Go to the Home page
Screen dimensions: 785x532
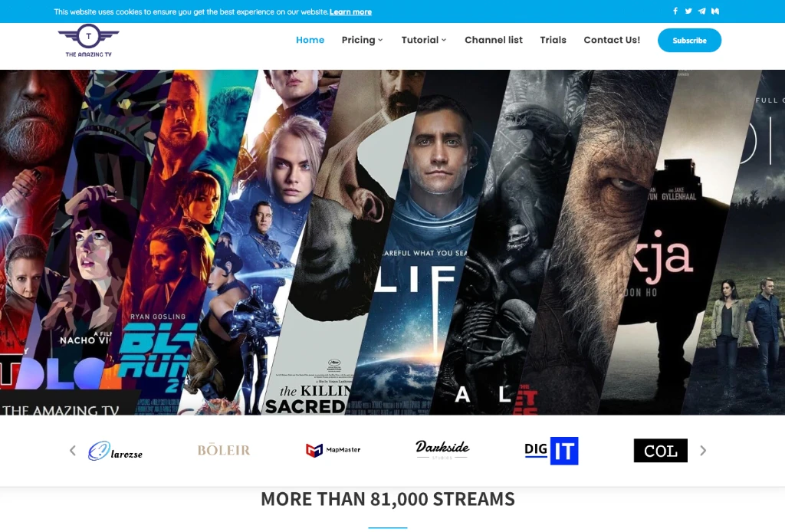tap(310, 40)
